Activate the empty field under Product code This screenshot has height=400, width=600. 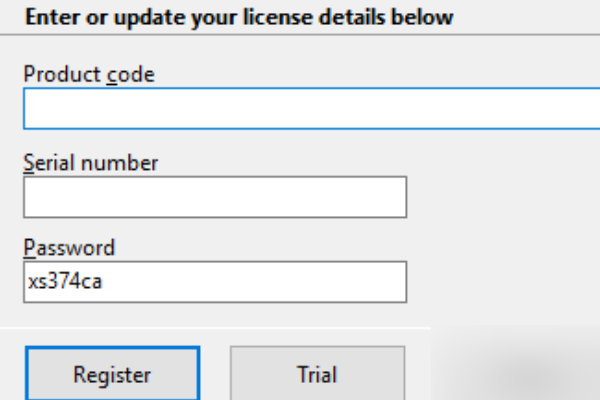click(x=310, y=108)
